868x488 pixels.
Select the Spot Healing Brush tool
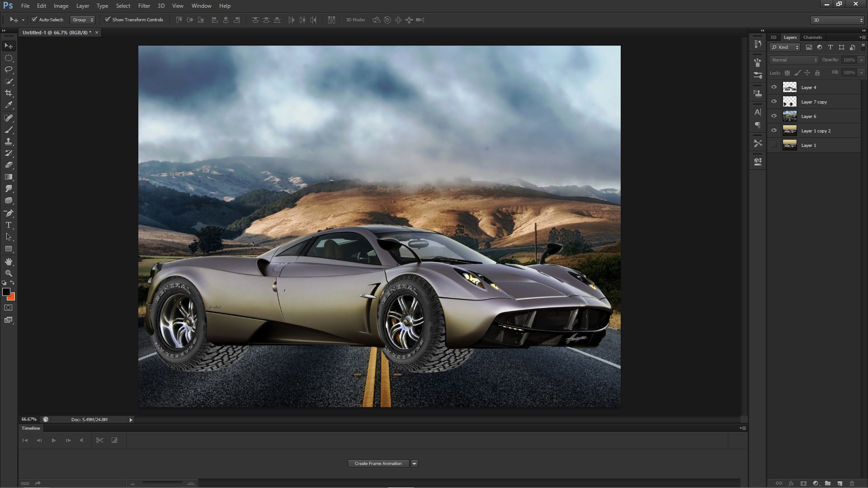9,118
